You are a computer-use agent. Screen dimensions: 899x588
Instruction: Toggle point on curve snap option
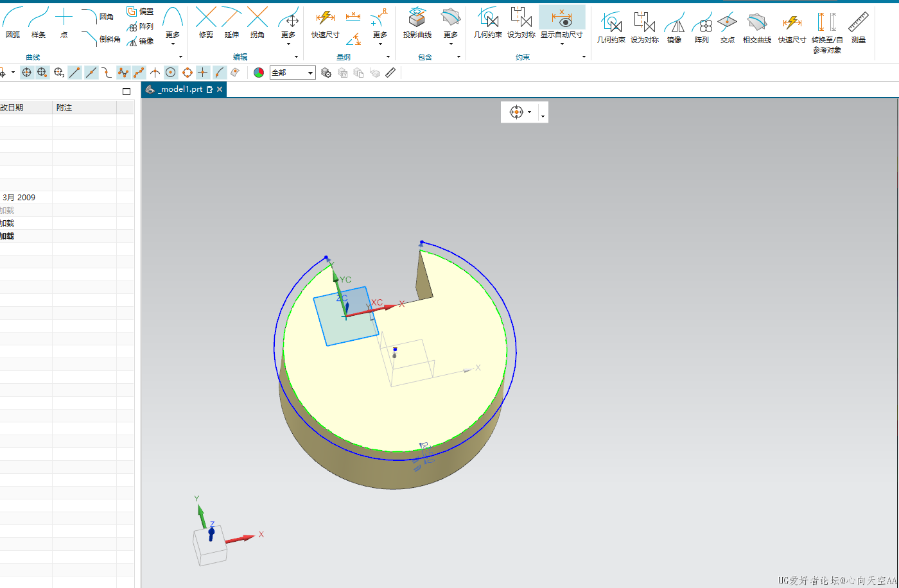(x=220, y=73)
